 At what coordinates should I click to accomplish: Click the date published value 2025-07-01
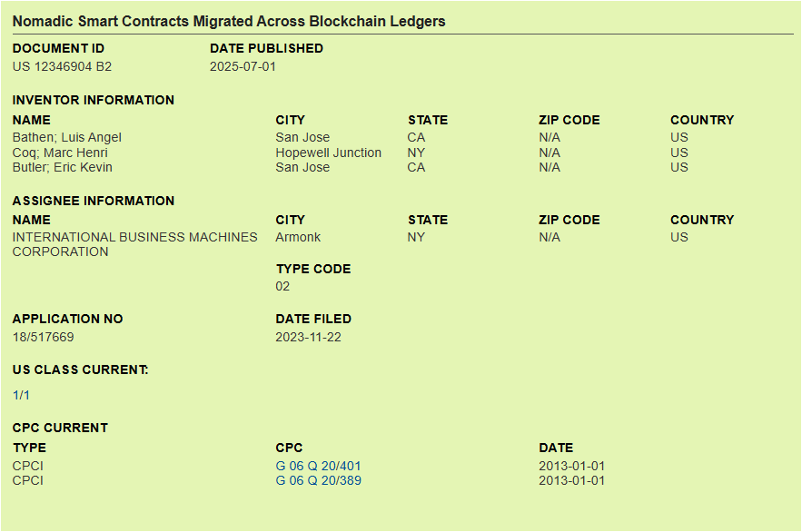click(243, 66)
